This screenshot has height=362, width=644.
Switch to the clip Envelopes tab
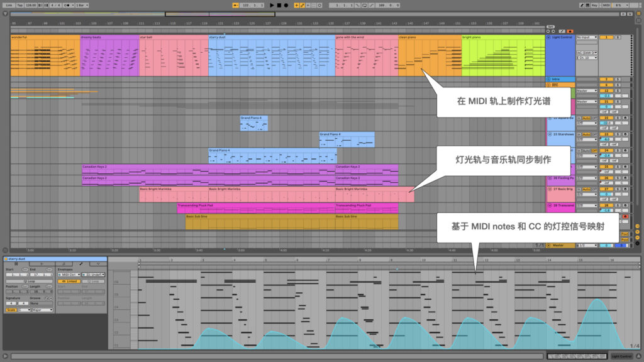[81, 263]
